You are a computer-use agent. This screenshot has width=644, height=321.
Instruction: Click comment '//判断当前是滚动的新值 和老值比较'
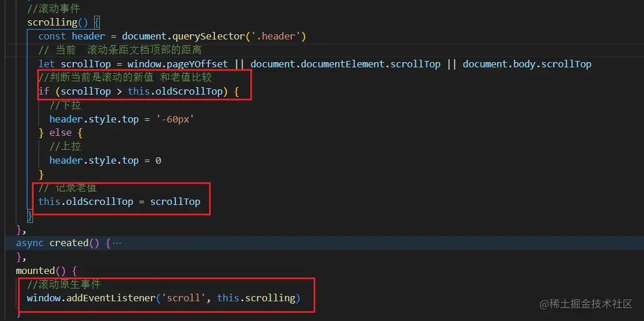click(125, 77)
